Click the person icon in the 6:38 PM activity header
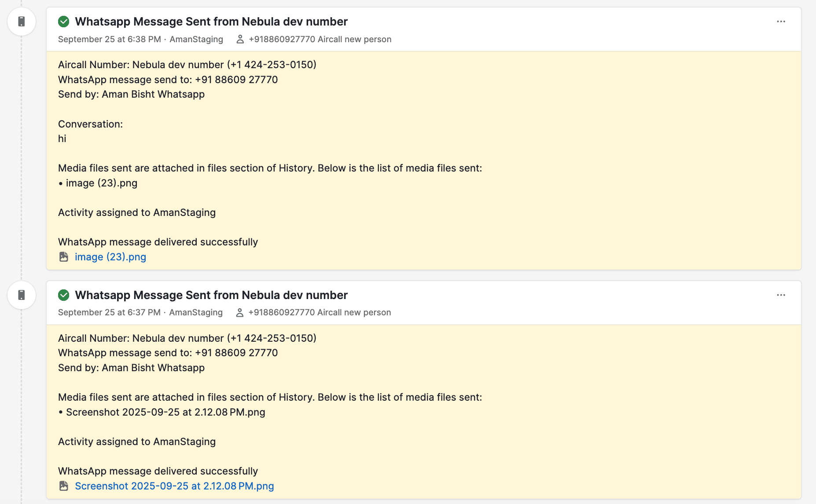This screenshot has height=504, width=816. (240, 39)
